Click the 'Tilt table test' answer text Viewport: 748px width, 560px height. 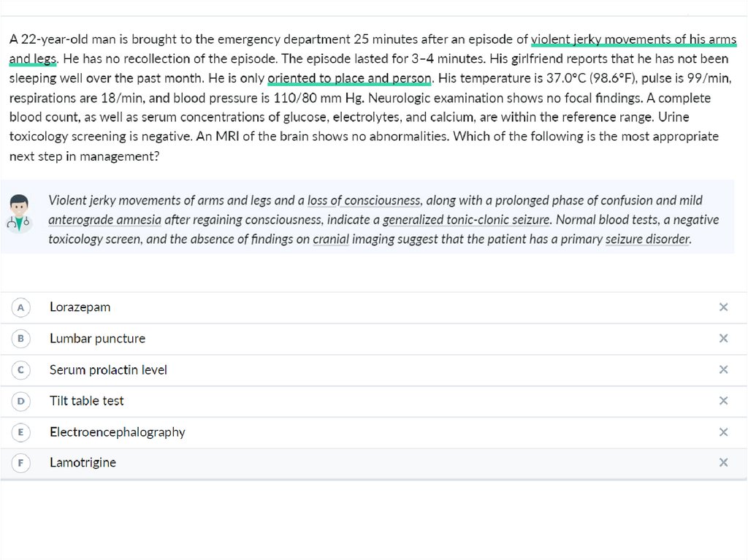pos(86,401)
